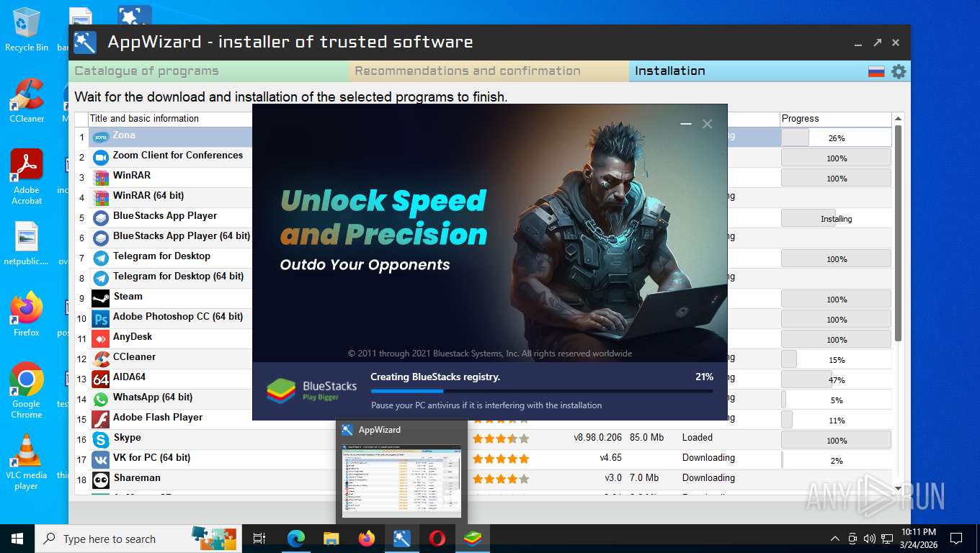Click the CCleaner icon in row 12

point(100,359)
